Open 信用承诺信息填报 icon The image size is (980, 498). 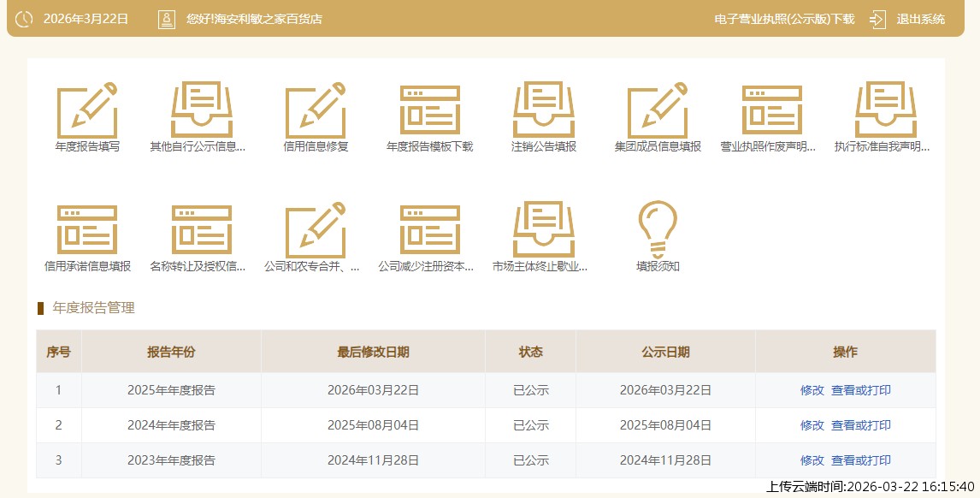(x=87, y=230)
